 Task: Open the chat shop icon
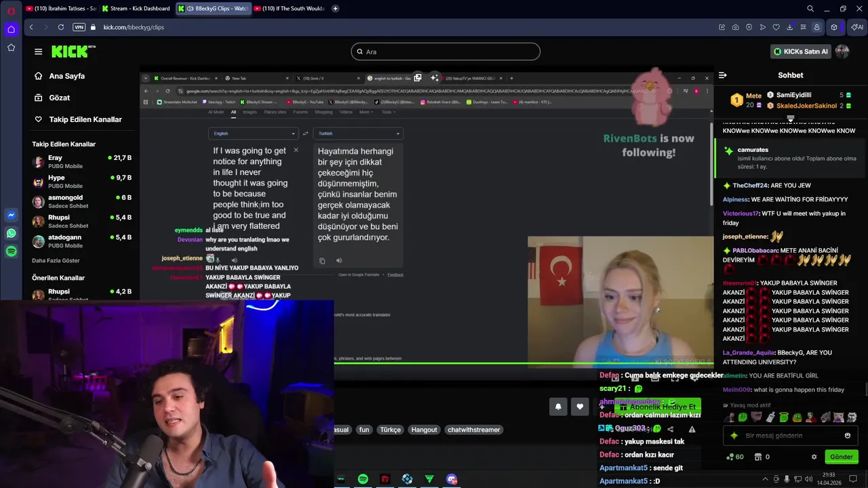758,457
